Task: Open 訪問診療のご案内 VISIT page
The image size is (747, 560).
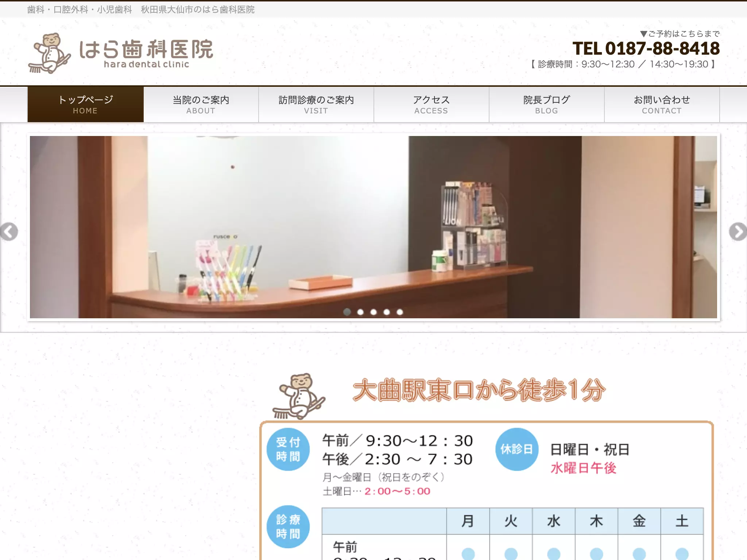Action: click(316, 105)
